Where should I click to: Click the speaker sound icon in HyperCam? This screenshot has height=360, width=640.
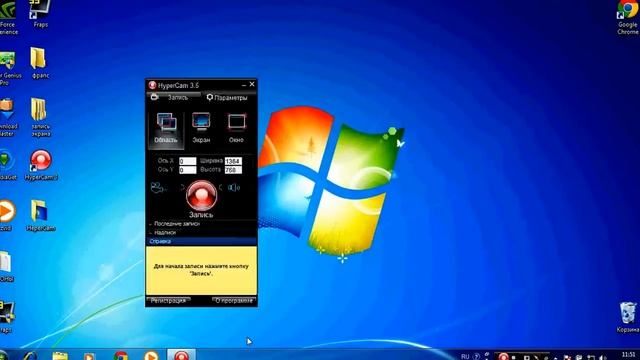point(234,187)
